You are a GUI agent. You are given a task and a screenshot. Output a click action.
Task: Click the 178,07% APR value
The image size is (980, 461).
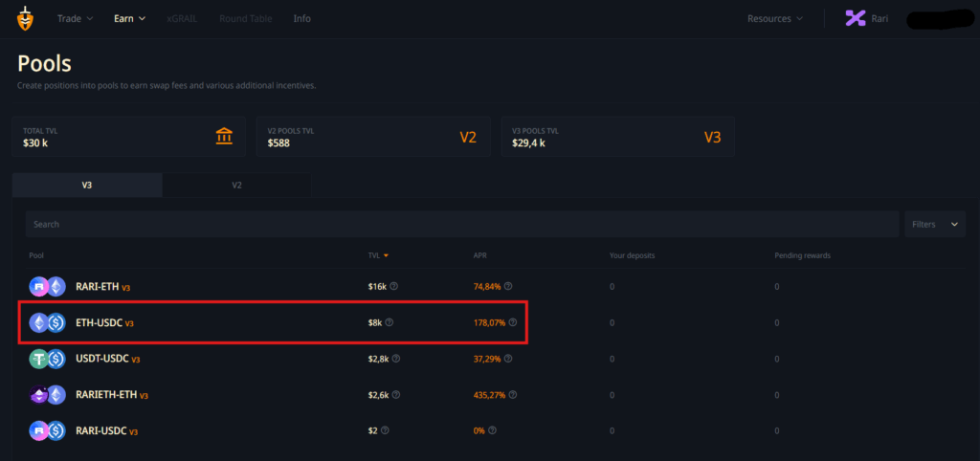pos(489,323)
